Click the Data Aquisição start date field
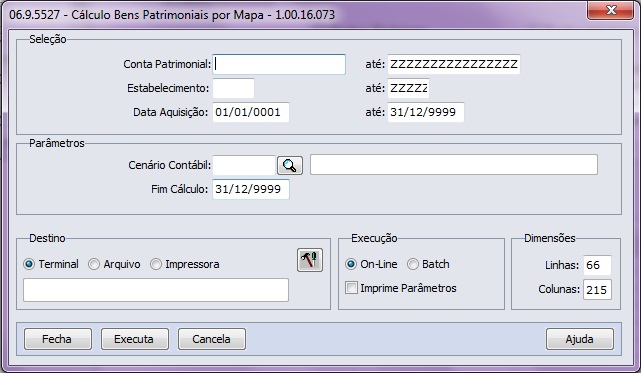Viewport: 642px width, 373px height. click(x=251, y=112)
